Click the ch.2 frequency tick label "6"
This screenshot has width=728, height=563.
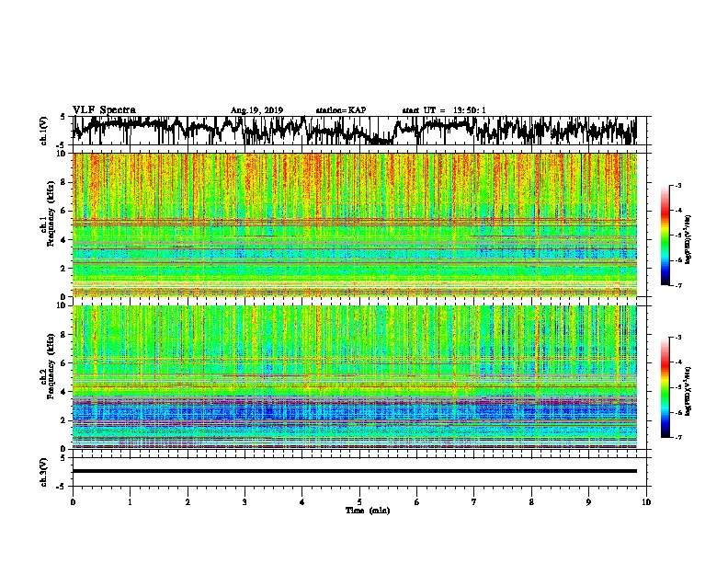pyautogui.click(x=64, y=363)
